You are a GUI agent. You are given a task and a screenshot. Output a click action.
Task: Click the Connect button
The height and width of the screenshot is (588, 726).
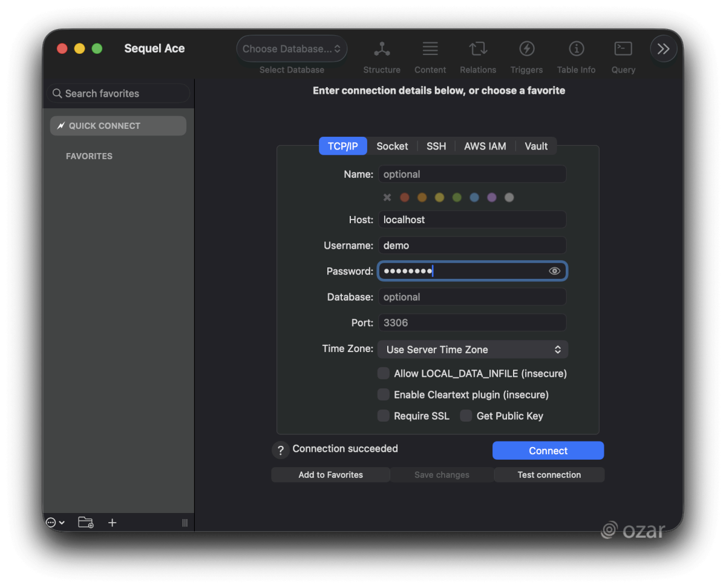coord(548,451)
